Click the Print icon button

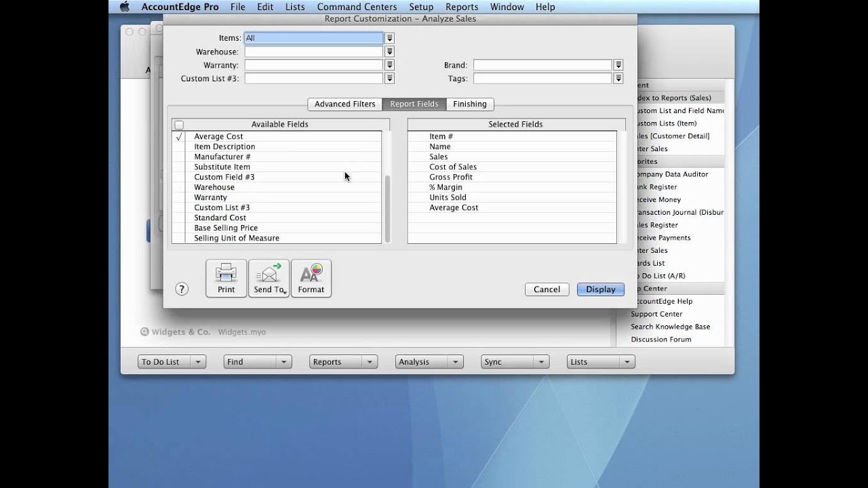click(x=226, y=278)
